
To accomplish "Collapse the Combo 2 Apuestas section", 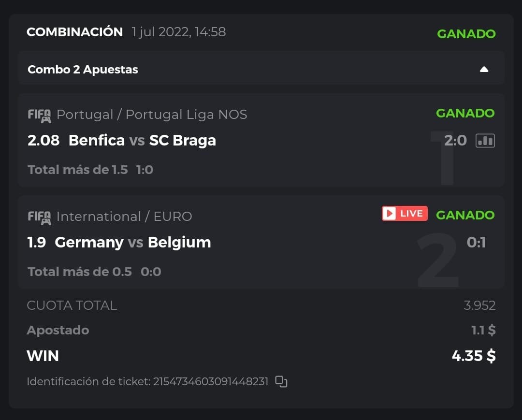I will [484, 70].
